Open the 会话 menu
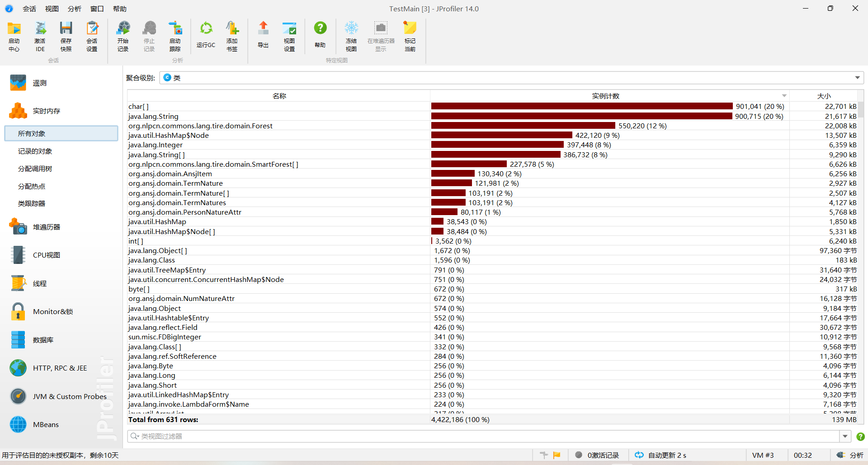Viewport: 868px width, 465px height. pyautogui.click(x=29, y=9)
